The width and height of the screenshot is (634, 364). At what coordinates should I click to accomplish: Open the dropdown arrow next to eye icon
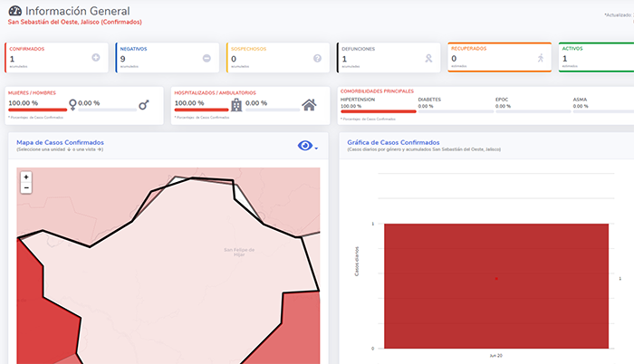point(316,148)
